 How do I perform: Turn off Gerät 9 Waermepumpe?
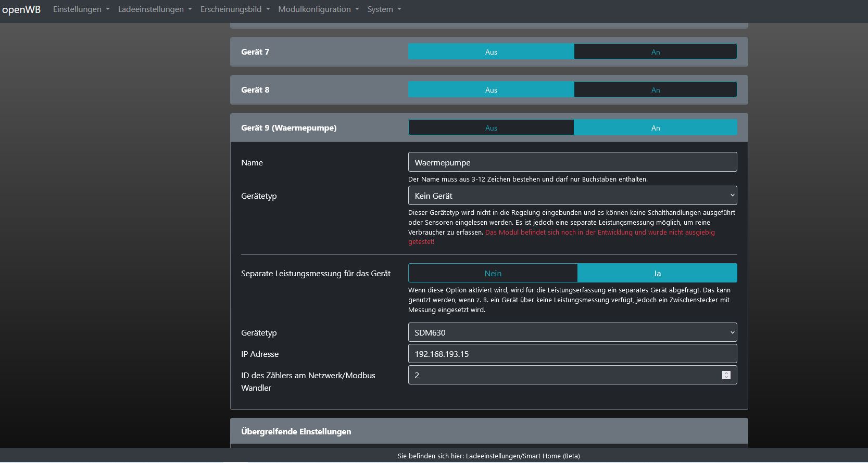491,128
